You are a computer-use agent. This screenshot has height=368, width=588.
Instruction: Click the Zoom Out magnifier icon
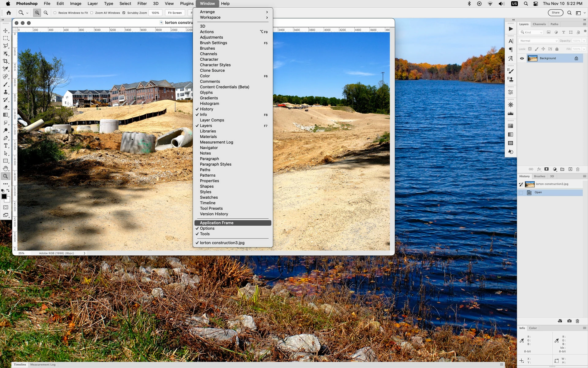46,13
